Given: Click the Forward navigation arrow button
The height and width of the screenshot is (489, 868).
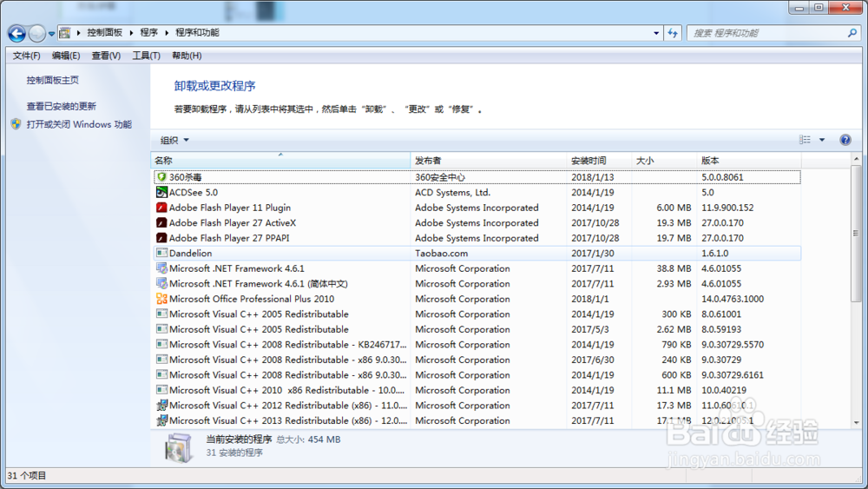Looking at the screenshot, I should click(x=36, y=33).
